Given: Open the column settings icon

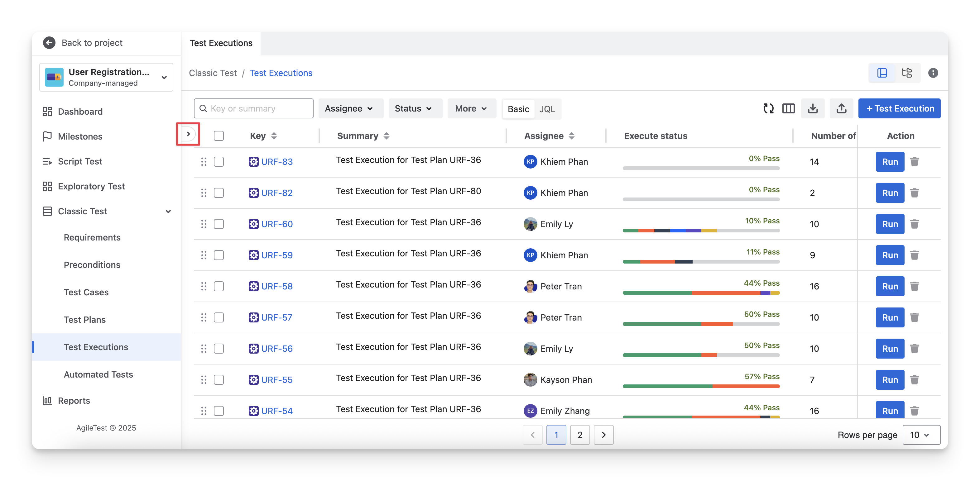Looking at the screenshot, I should (788, 108).
